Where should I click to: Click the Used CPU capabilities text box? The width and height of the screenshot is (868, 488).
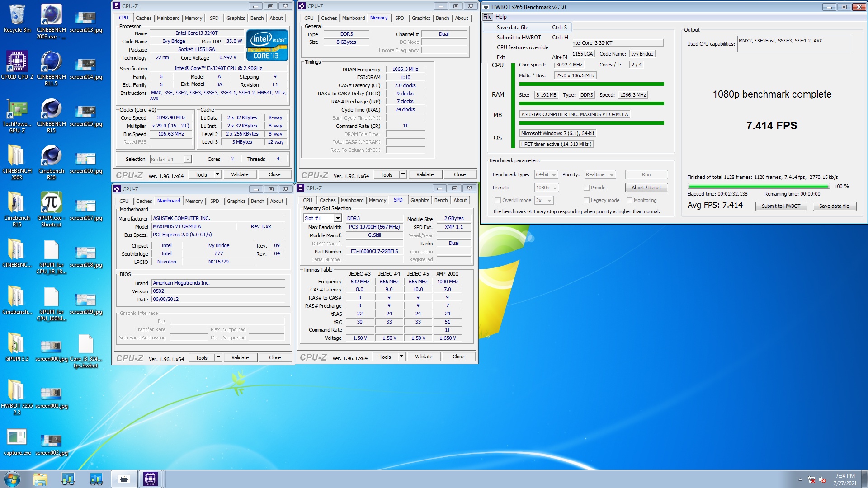pos(793,44)
